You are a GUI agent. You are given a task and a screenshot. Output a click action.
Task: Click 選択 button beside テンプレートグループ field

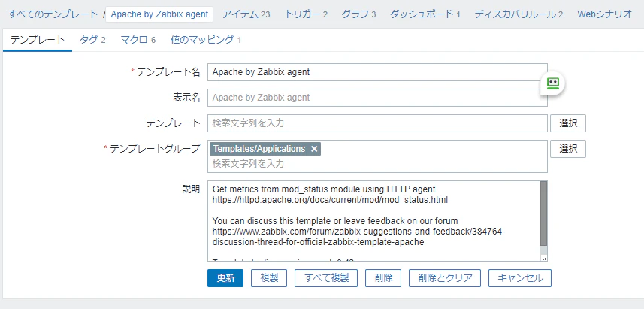point(568,149)
